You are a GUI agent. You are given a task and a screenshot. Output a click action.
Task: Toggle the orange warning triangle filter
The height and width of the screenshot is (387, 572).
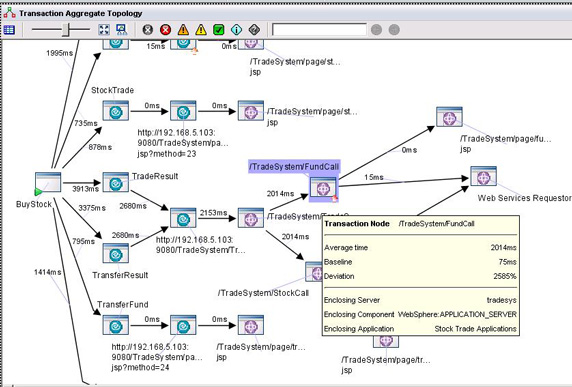click(x=183, y=30)
